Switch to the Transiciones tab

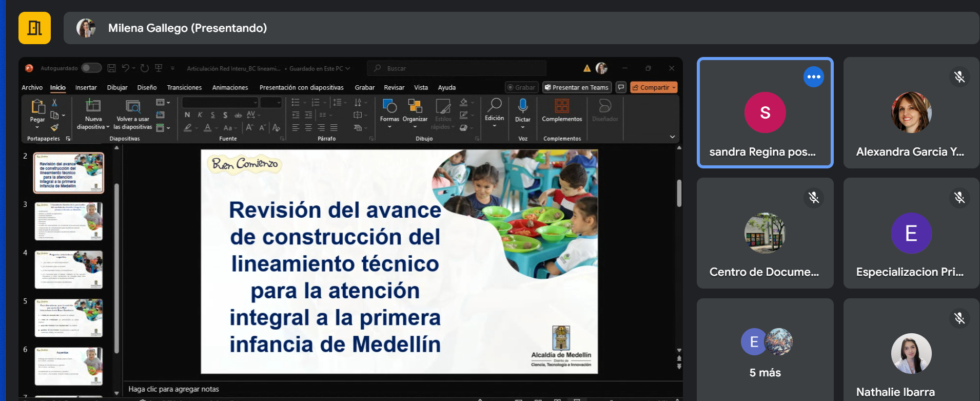tap(184, 88)
